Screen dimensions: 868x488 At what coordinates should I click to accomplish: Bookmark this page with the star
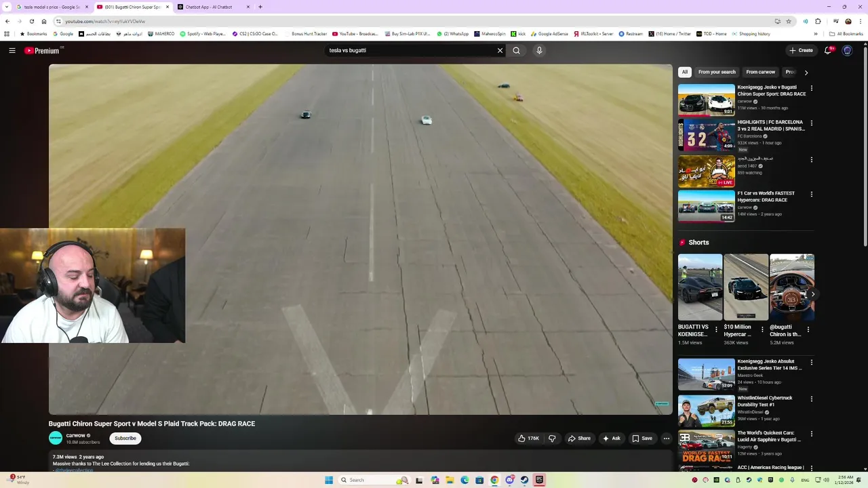pyautogui.click(x=789, y=21)
